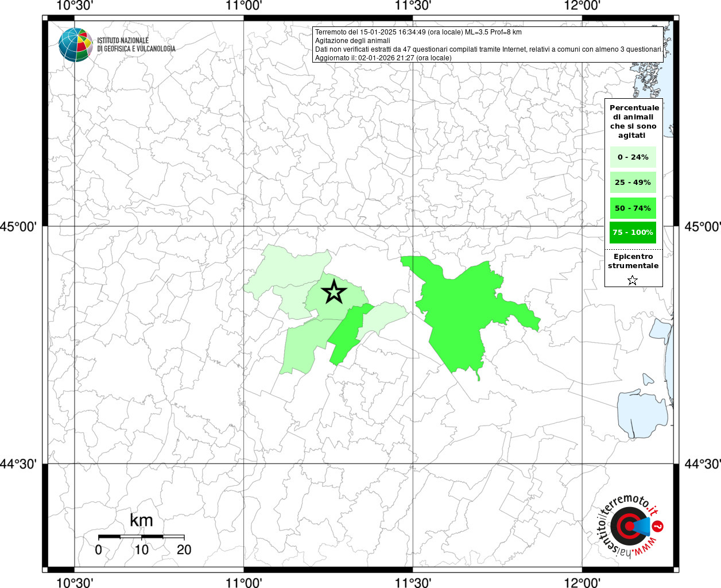Click the bottom 11°30' longitude label

tap(413, 583)
